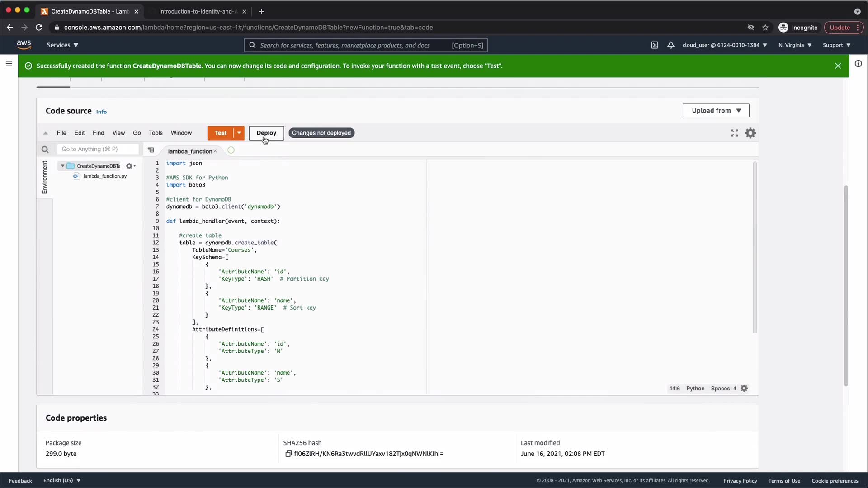Click the Deploy button
868x488 pixels.
coord(266,133)
